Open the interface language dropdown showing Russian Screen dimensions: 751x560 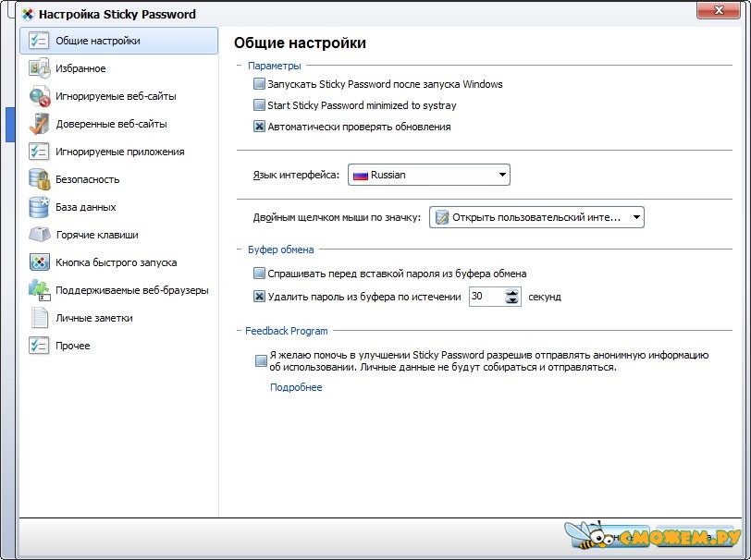pyautogui.click(x=428, y=175)
